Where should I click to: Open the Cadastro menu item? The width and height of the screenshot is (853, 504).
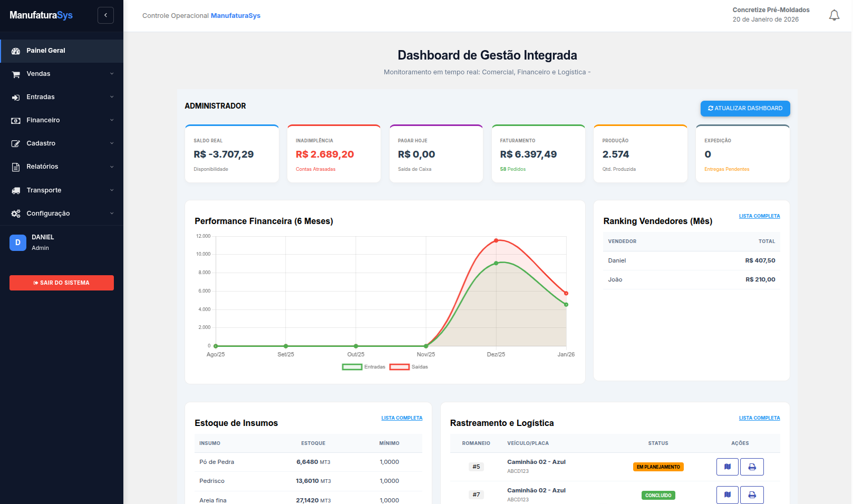point(41,143)
